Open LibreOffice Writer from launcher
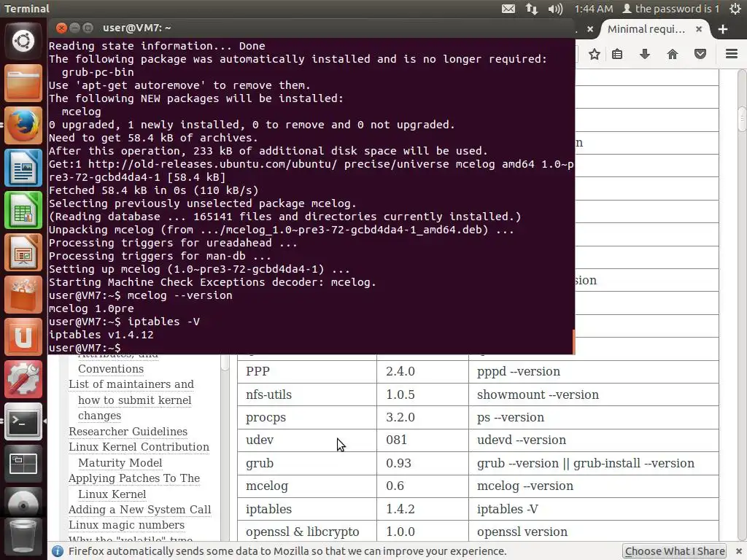747x560 pixels. click(23, 168)
